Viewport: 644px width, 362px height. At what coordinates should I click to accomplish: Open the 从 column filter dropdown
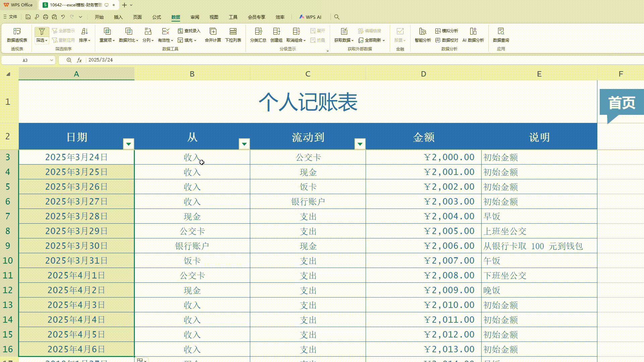(x=244, y=144)
